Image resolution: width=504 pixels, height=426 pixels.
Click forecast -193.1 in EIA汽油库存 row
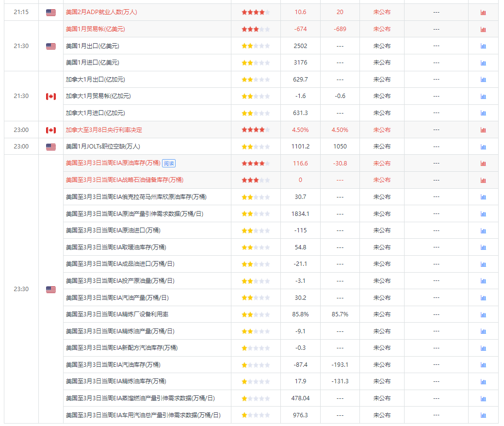[340, 364]
